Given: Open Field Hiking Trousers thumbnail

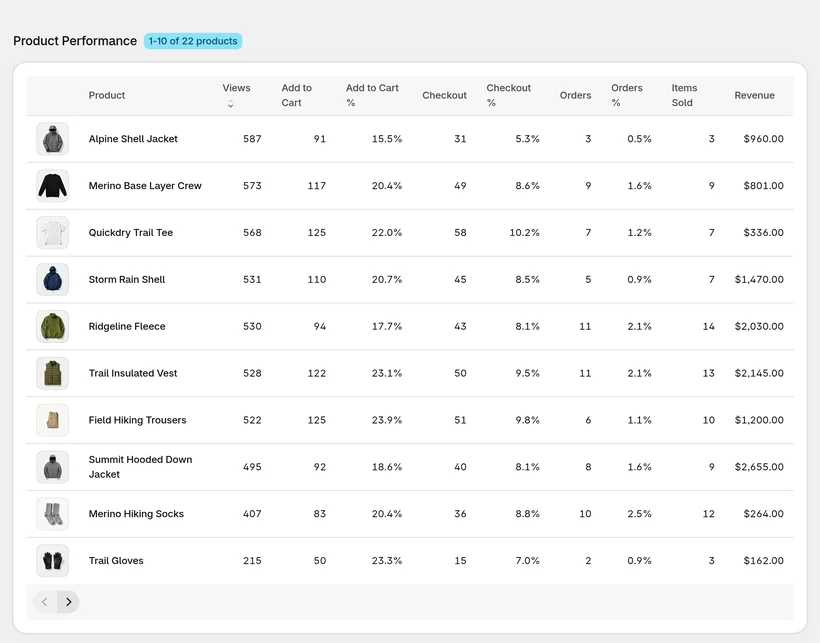Looking at the screenshot, I should (52, 420).
